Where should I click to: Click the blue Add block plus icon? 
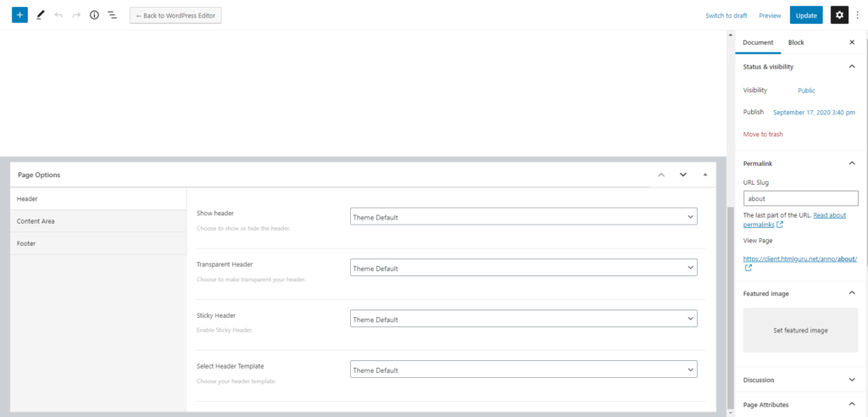click(20, 15)
